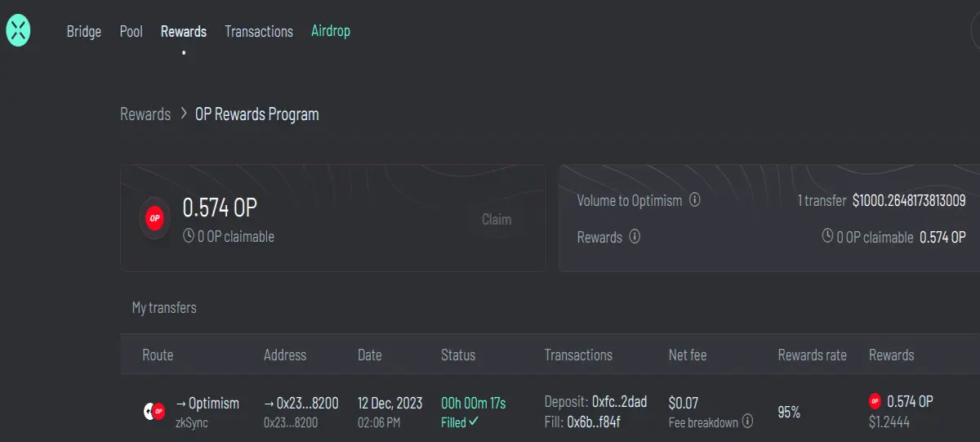
Task: Click the Claim button
Action: click(497, 219)
